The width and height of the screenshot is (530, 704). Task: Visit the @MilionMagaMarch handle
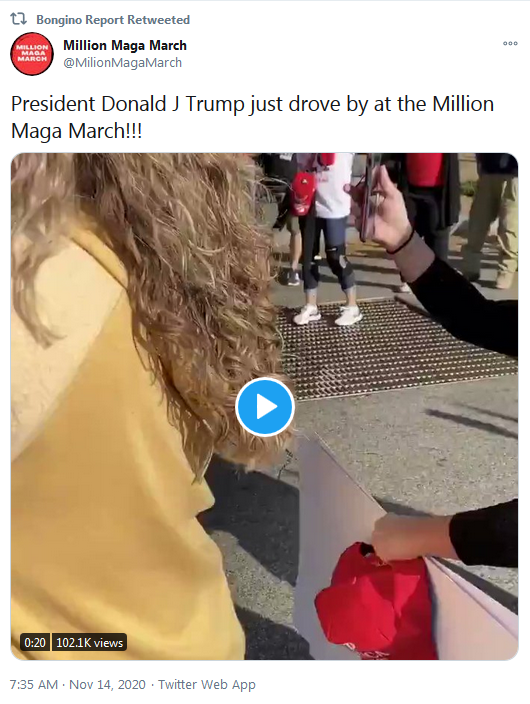point(122,62)
